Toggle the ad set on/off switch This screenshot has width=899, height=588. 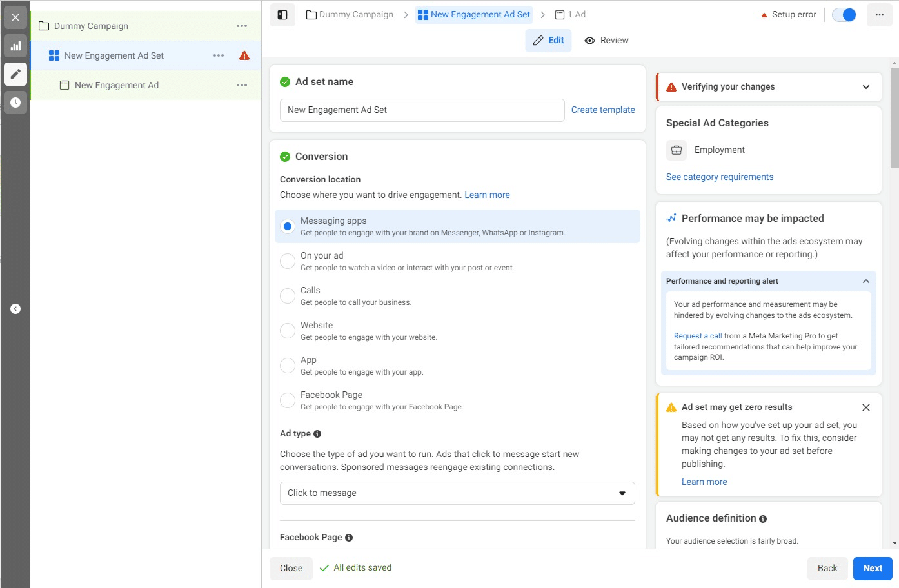(x=844, y=15)
